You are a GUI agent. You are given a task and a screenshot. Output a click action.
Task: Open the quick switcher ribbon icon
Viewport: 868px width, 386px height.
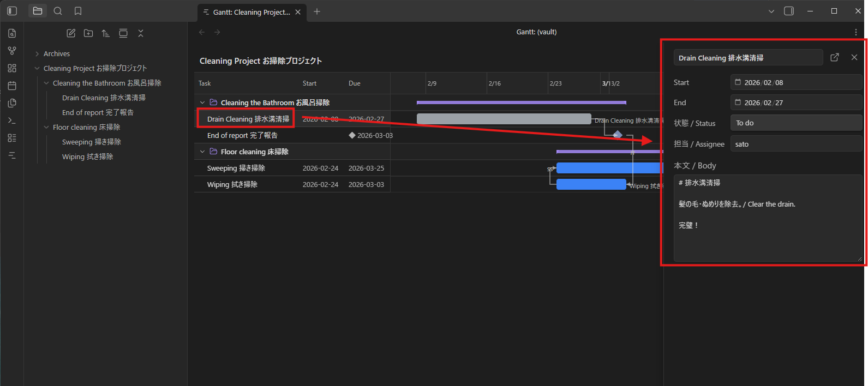[x=12, y=33]
